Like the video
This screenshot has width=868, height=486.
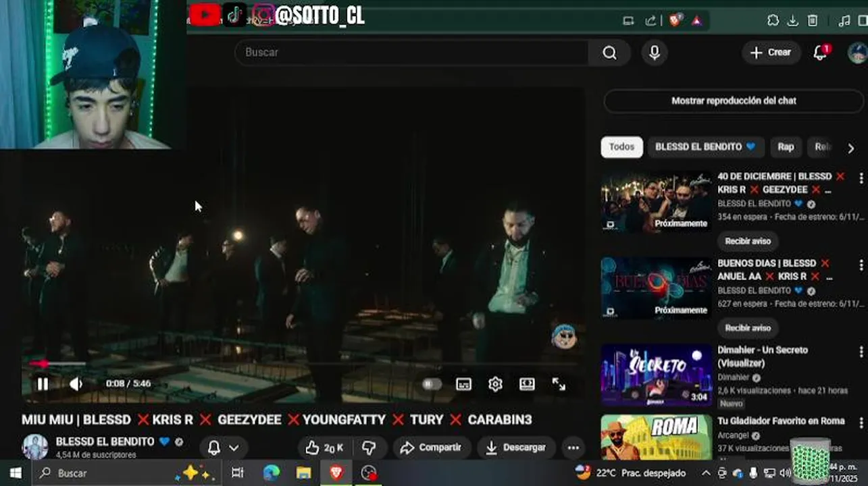click(324, 448)
